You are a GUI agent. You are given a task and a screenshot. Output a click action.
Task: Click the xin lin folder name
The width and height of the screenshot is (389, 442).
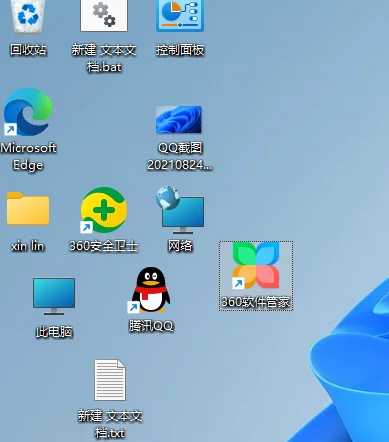[x=28, y=246]
